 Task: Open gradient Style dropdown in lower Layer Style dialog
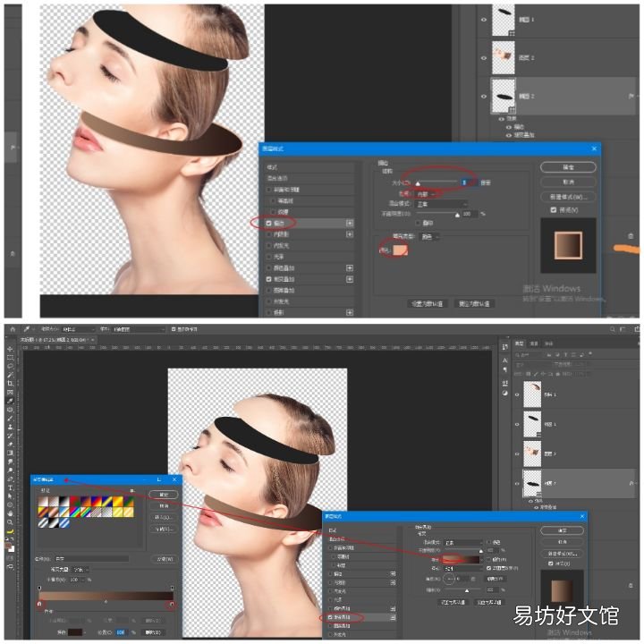463,569
